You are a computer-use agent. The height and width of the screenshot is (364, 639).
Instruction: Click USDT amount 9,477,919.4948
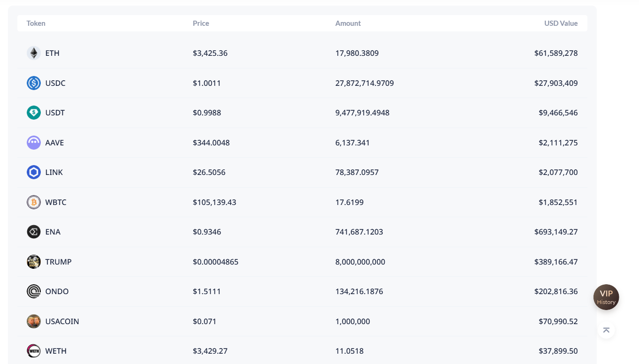coord(363,113)
